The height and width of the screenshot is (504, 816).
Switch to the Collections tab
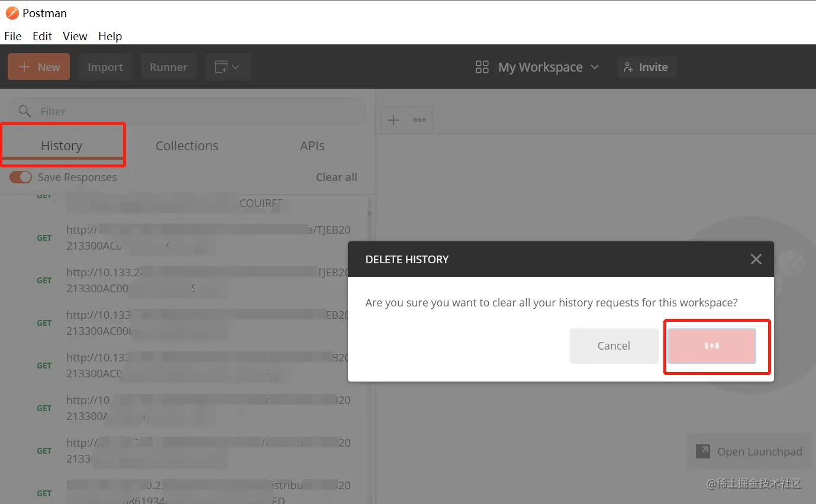[x=187, y=146]
